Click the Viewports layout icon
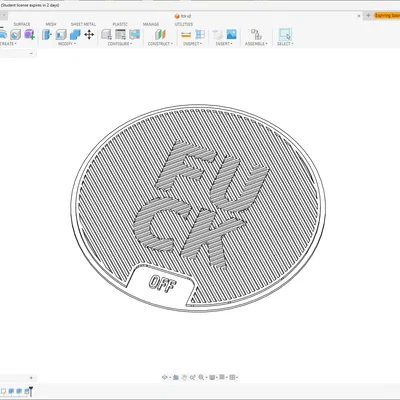The width and height of the screenshot is (400, 400). pyautogui.click(x=232, y=377)
